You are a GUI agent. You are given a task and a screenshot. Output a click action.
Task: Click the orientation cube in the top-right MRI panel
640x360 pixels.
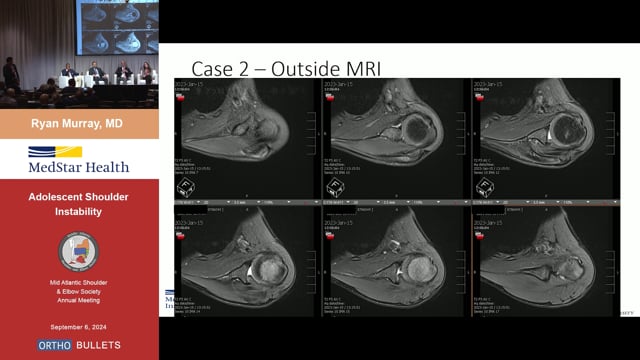(485, 187)
